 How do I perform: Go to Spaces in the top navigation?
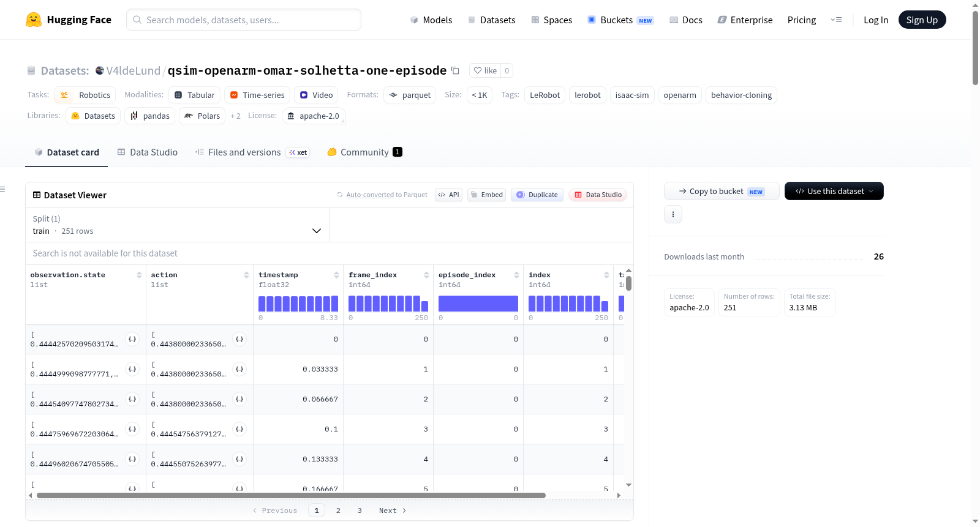[x=551, y=20]
